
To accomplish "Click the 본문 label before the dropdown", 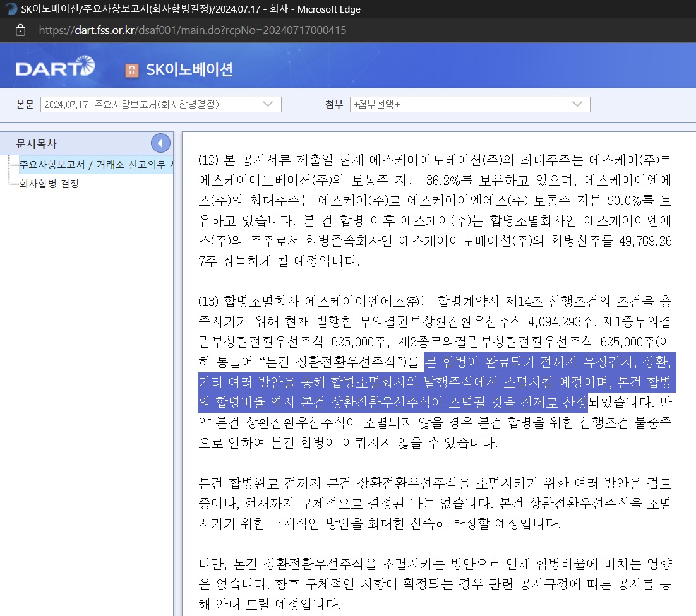I will [25, 104].
